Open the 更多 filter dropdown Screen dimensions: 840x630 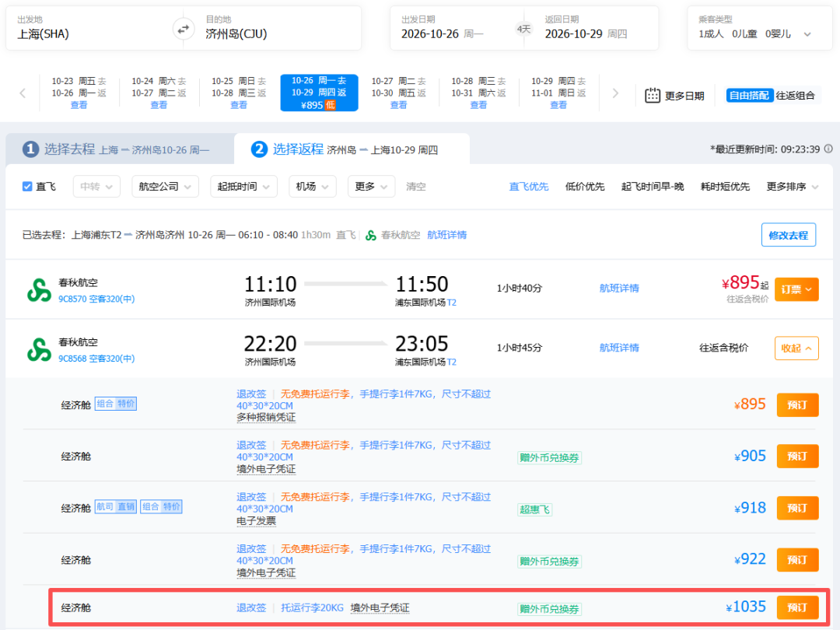[x=371, y=187]
